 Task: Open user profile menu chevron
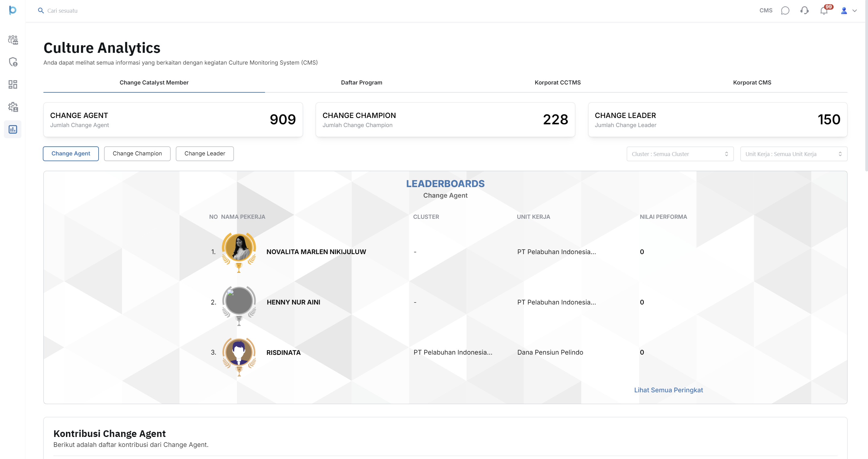point(854,11)
